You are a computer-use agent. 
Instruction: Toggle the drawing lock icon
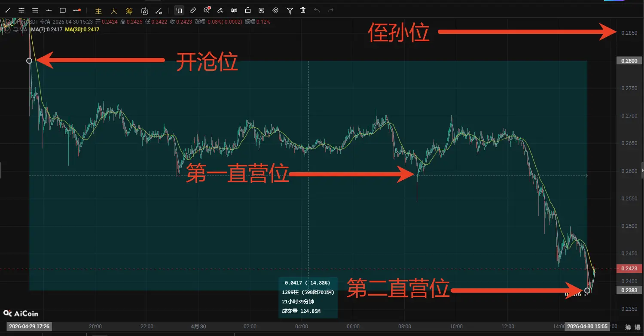click(248, 10)
